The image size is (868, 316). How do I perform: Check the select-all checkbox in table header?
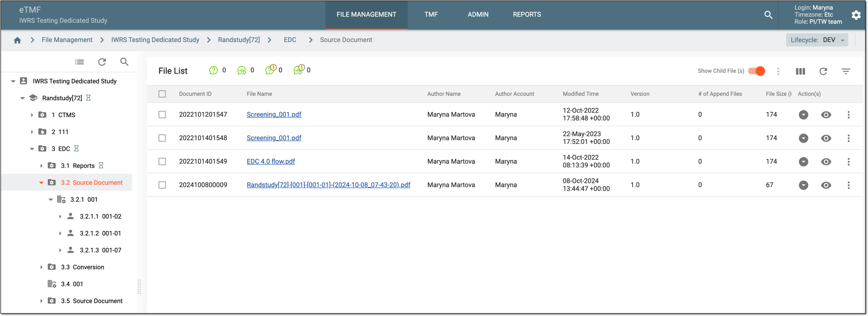(x=162, y=94)
